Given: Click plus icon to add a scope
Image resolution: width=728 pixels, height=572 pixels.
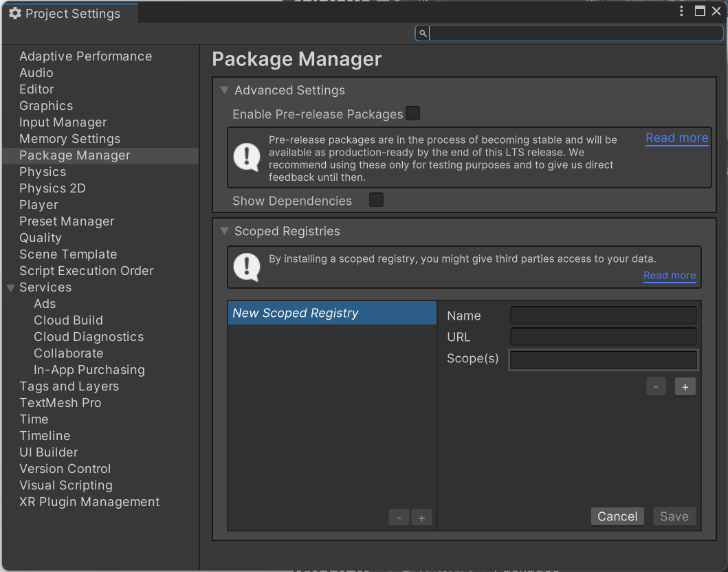Looking at the screenshot, I should coord(685,387).
